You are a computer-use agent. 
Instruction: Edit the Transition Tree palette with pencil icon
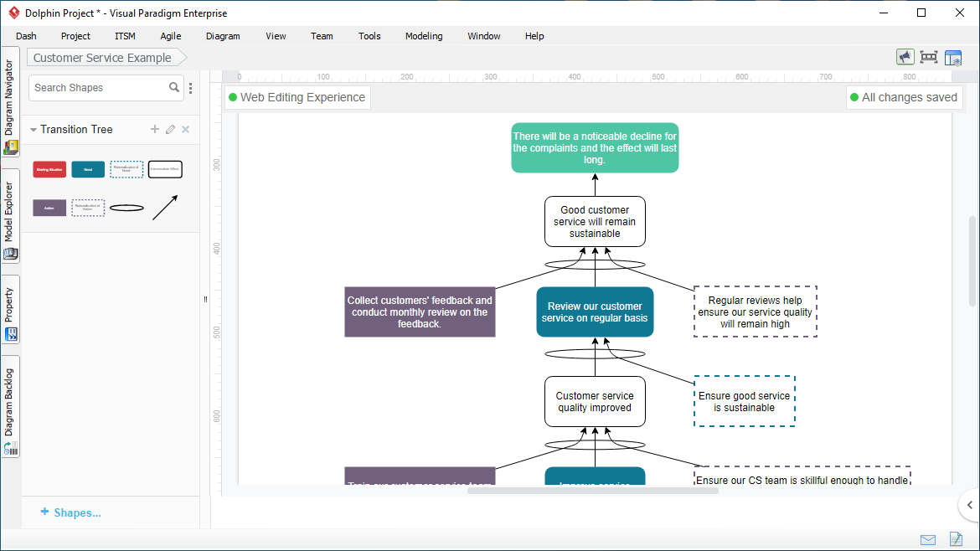tap(170, 129)
